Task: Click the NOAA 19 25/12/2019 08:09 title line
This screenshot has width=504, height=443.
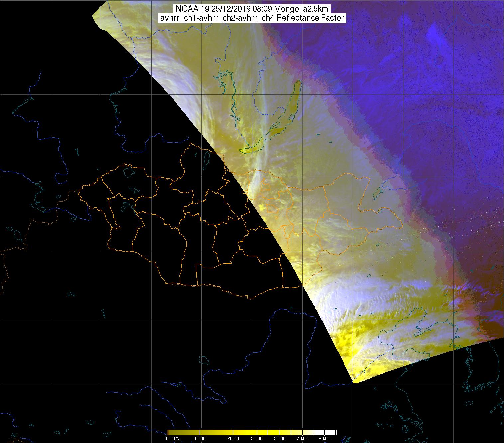Action: [x=252, y=9]
